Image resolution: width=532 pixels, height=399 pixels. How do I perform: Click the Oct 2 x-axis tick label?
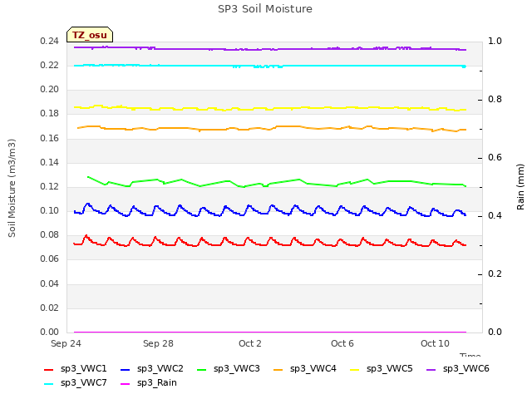pos(250,343)
